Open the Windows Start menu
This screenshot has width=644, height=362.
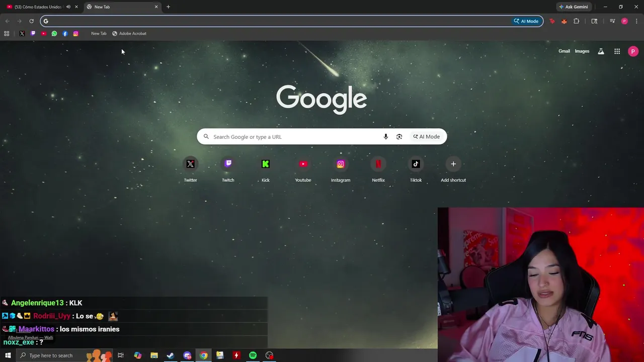click(x=8, y=355)
